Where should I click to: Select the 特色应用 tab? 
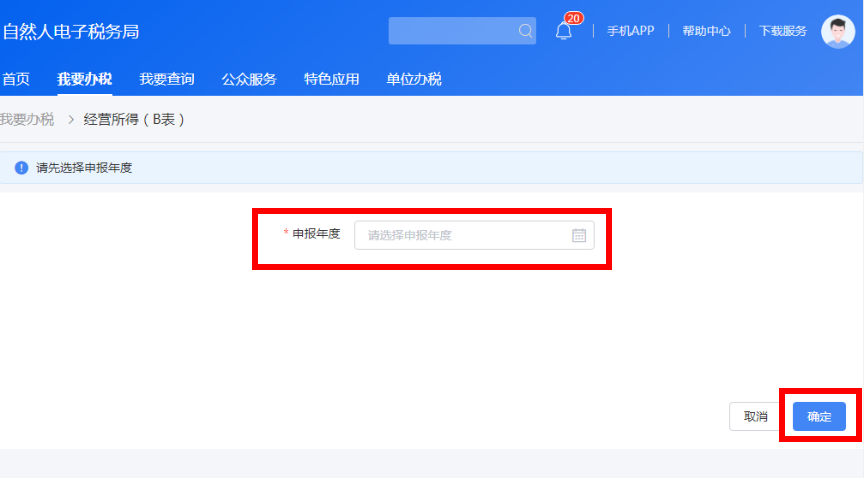click(x=331, y=79)
